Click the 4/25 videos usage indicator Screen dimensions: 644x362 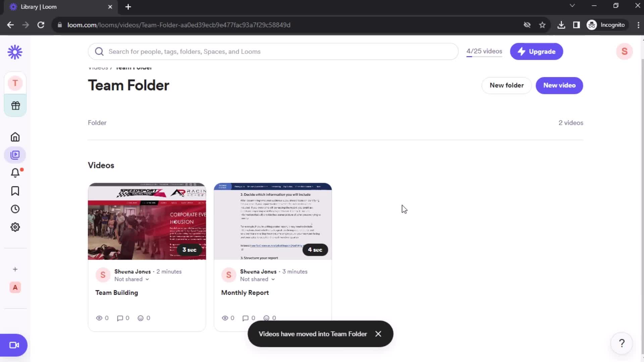[484, 51]
